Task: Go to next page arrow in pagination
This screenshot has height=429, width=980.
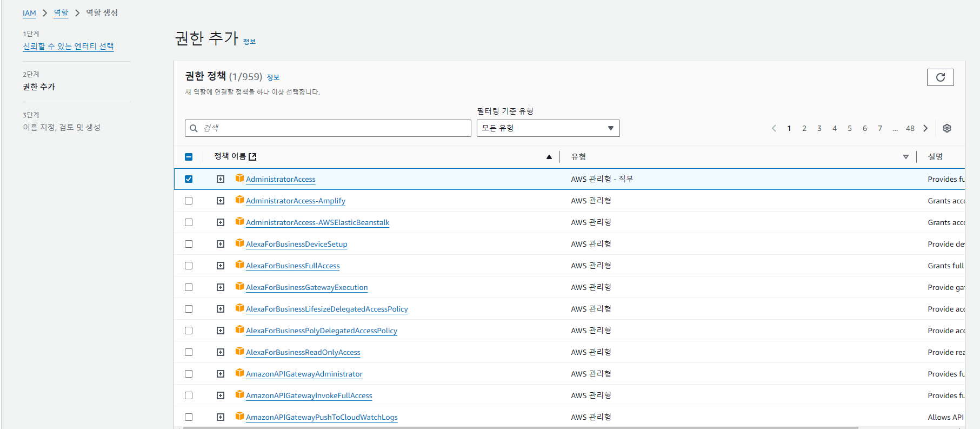Action: 925,128
